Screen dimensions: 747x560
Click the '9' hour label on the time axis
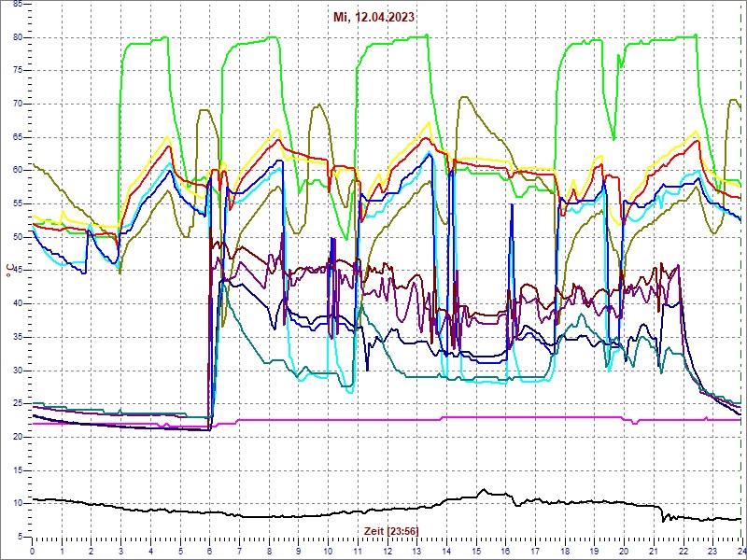pos(298,550)
